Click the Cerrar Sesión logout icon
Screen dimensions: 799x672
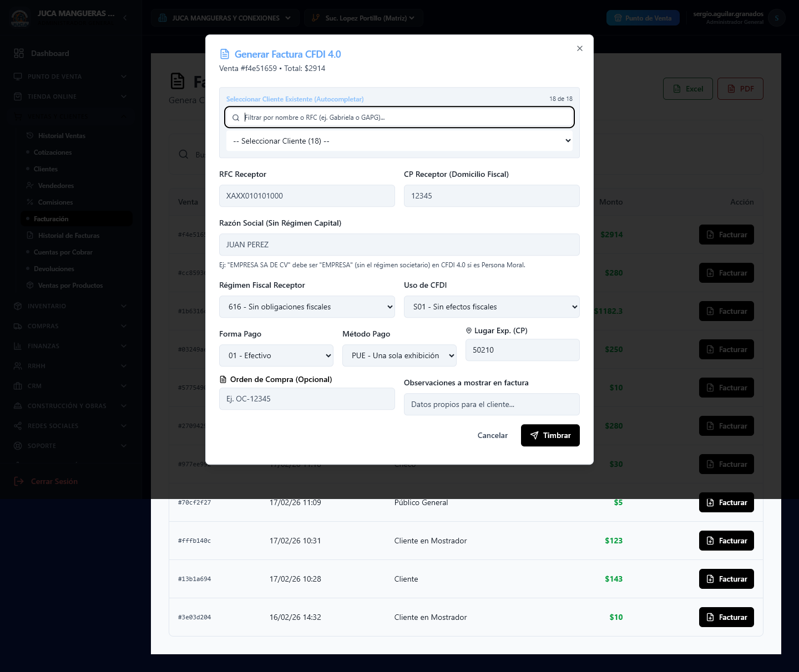19,481
